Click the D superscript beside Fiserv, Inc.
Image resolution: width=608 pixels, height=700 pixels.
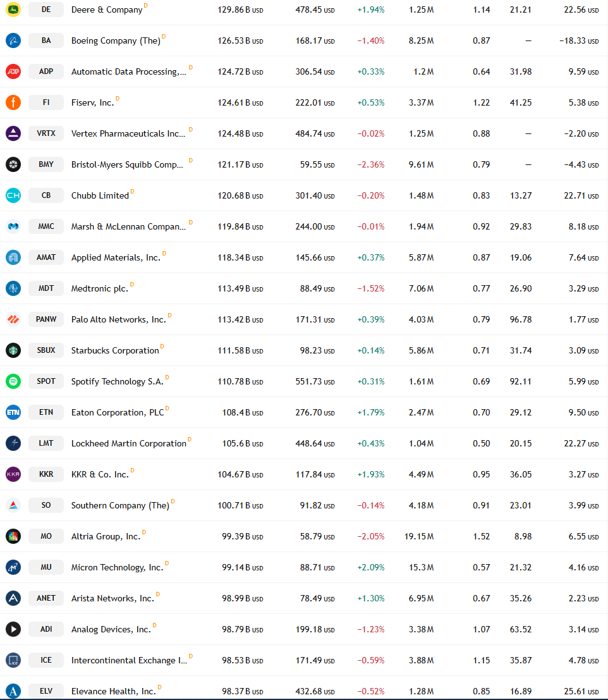118,98
